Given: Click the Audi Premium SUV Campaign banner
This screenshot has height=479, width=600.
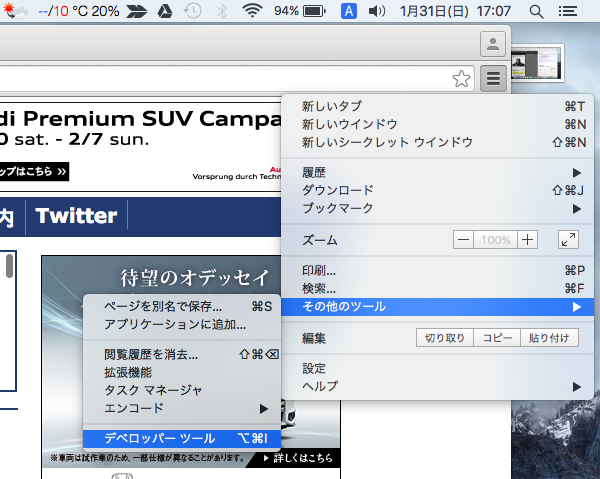Looking at the screenshot, I should pos(140,147).
